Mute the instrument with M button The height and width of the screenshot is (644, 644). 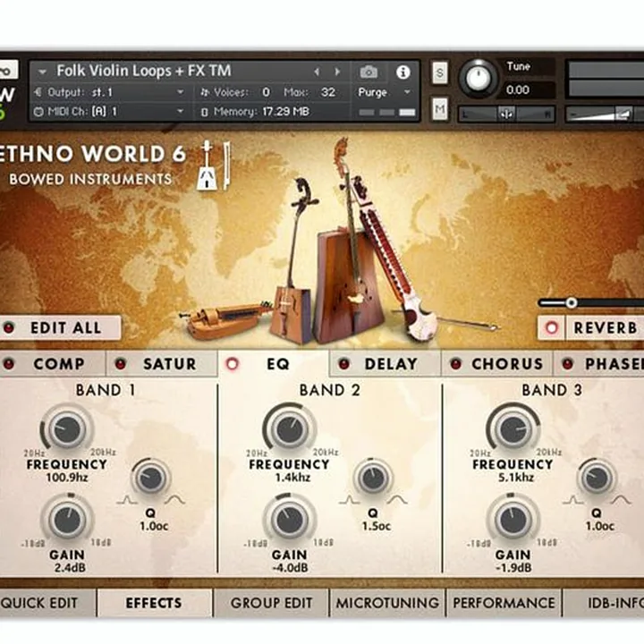click(x=440, y=109)
